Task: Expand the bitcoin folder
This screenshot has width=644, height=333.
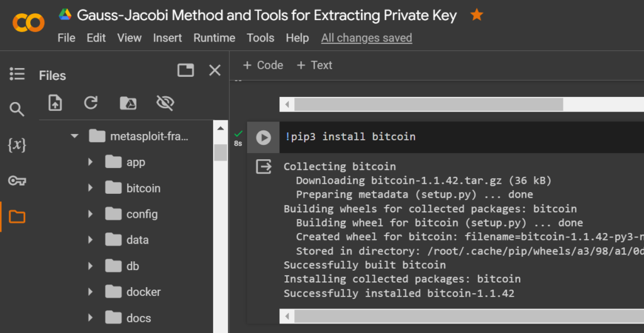Action: (91, 188)
